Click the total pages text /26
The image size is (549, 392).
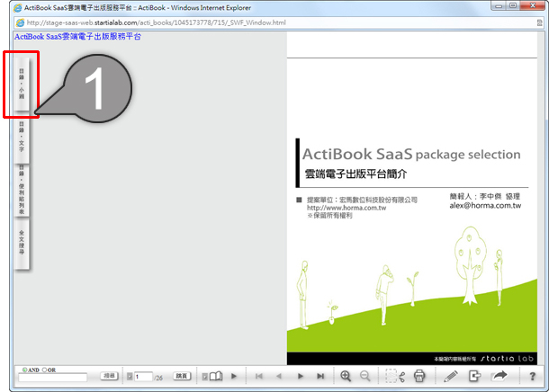point(158,378)
